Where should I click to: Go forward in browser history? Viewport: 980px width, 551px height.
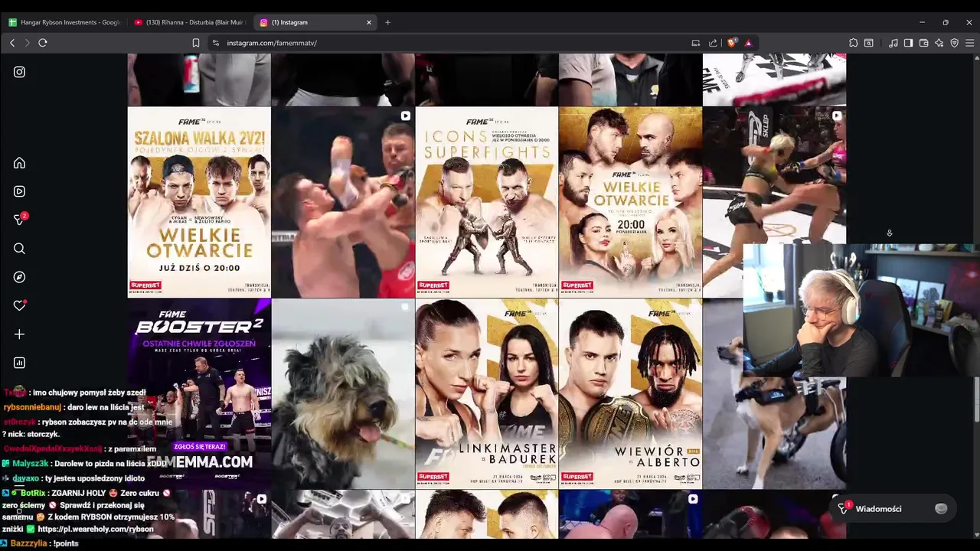pyautogui.click(x=27, y=43)
